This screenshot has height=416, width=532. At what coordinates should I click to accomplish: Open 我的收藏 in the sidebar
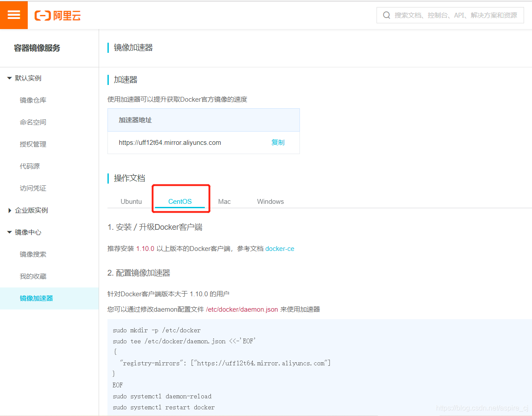[x=33, y=276]
